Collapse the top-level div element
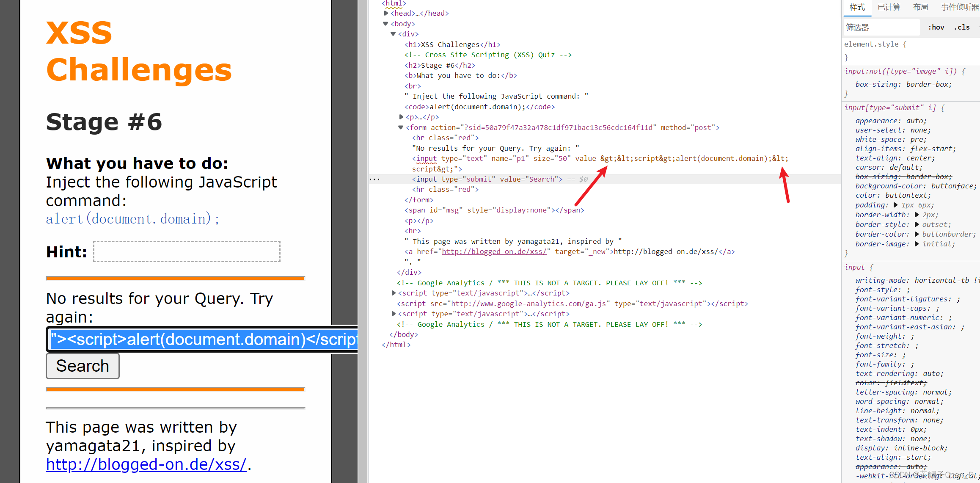The image size is (980, 483). 393,34
